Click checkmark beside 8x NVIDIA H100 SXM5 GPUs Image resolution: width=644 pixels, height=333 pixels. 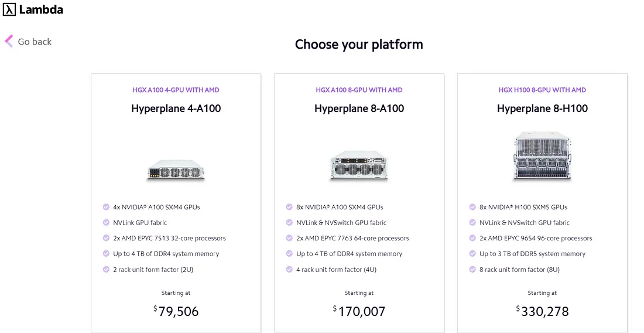(472, 207)
